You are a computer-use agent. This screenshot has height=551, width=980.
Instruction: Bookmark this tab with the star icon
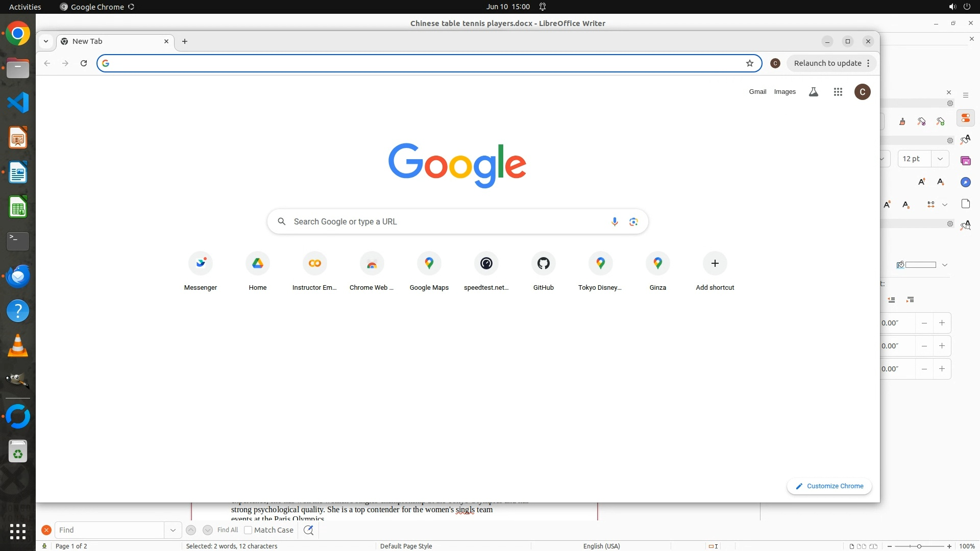pos(750,63)
